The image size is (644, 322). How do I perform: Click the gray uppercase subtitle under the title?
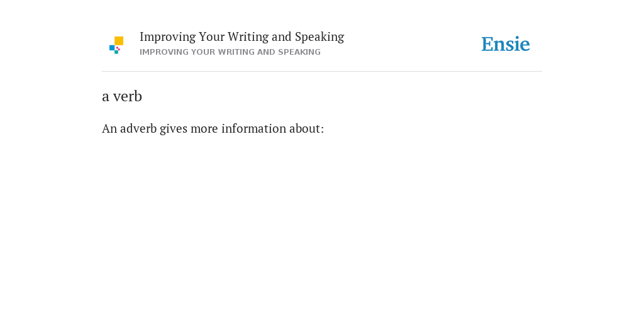(230, 52)
